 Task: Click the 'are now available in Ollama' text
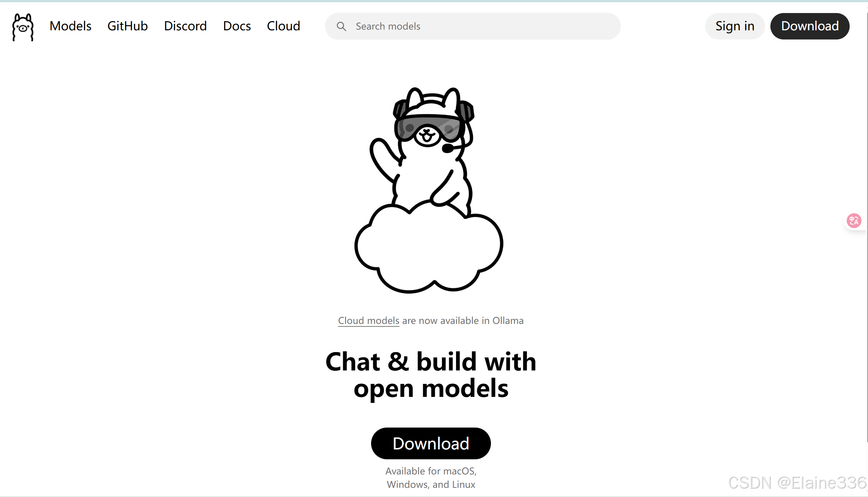[x=462, y=321]
